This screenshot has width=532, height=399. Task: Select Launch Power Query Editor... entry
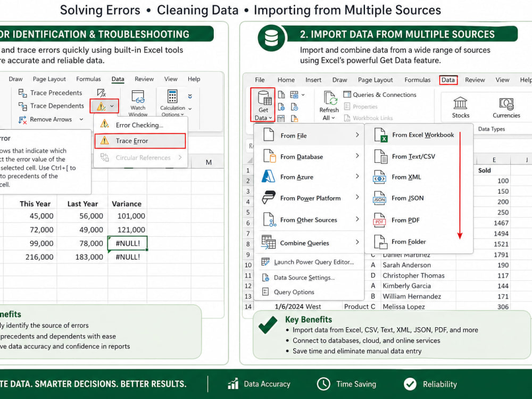(309, 262)
